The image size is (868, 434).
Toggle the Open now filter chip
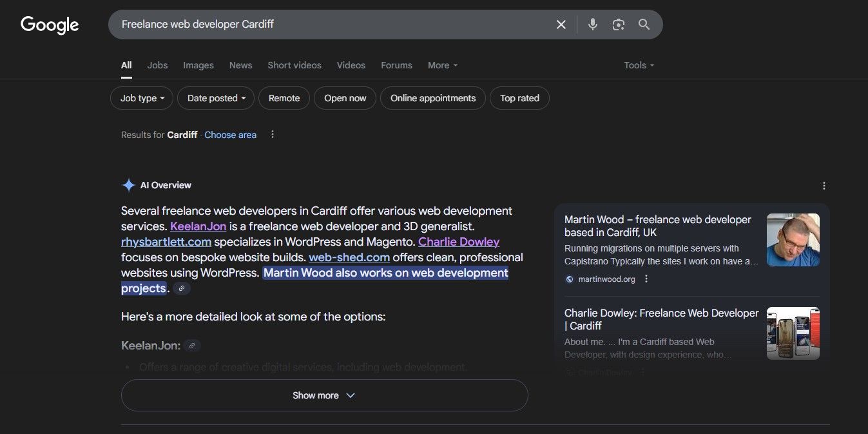tap(345, 98)
